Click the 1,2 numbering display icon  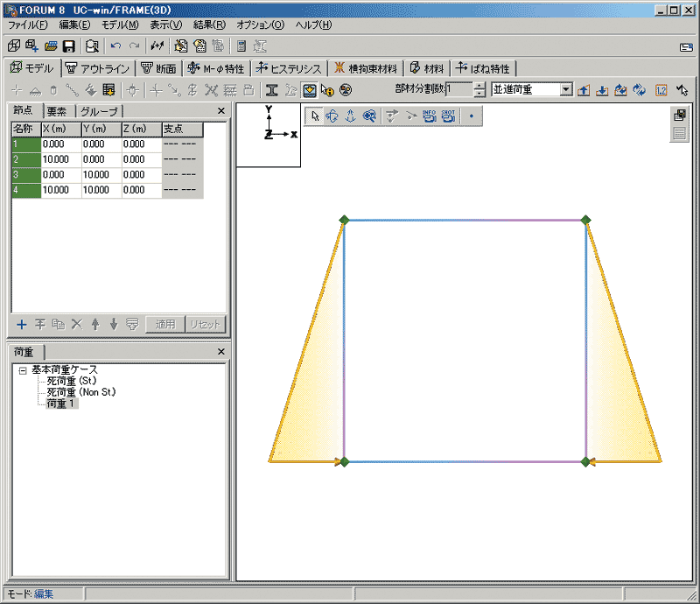click(x=661, y=89)
